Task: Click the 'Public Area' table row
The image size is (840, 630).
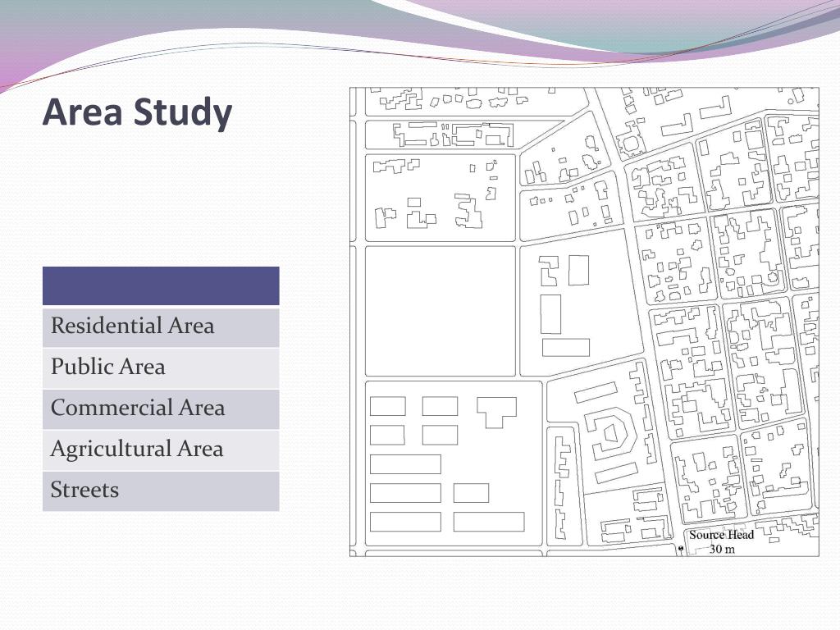Action: [x=161, y=368]
